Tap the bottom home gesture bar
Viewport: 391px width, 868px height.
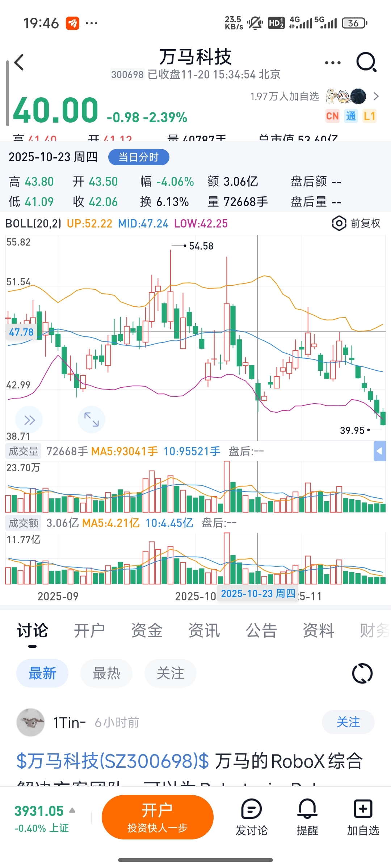click(195, 860)
